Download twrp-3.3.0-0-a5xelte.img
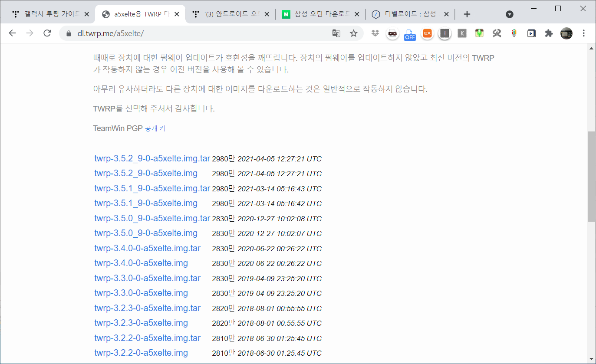Screen dimensions: 596x364 coord(141,293)
